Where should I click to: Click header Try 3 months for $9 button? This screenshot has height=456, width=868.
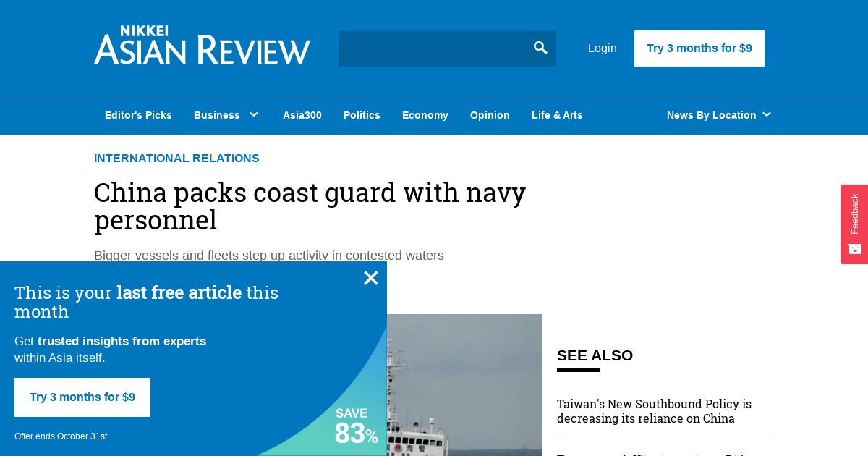tap(699, 48)
